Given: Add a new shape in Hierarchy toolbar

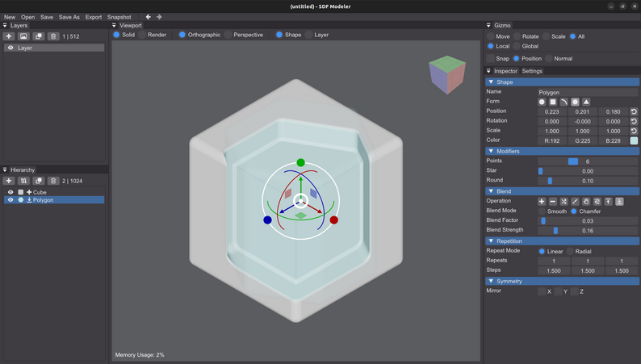Looking at the screenshot, I should click(9, 181).
